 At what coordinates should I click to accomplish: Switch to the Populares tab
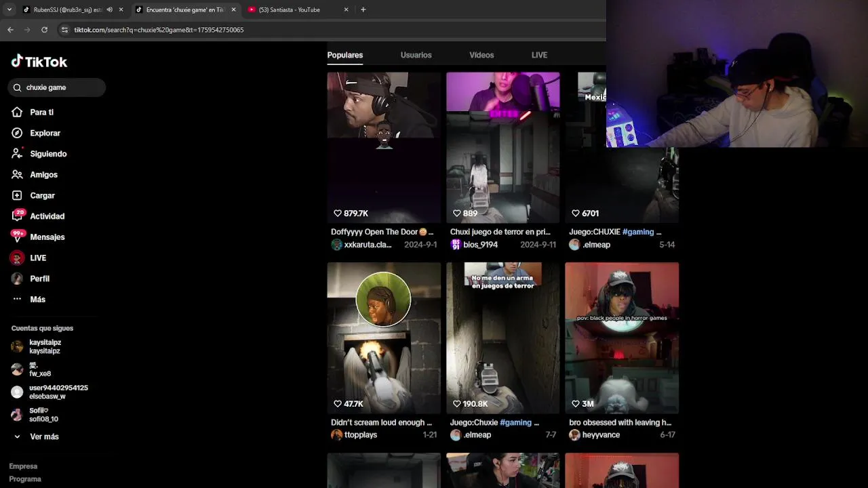tap(345, 55)
